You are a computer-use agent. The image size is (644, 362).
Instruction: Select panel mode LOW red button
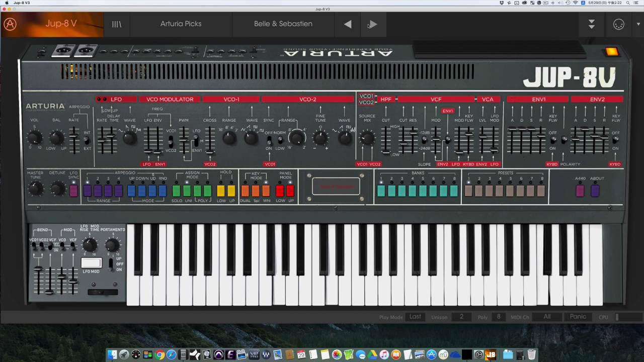[280, 191]
